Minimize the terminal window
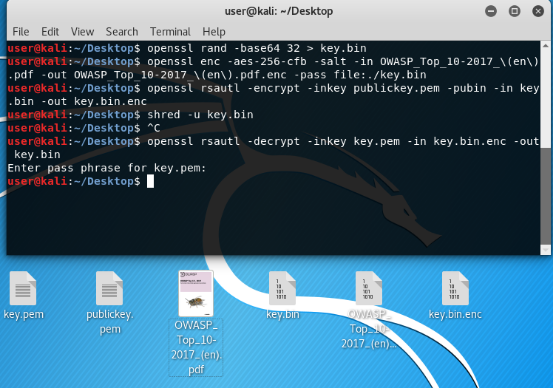This screenshot has width=554, height=389. pyautogui.click(x=491, y=11)
